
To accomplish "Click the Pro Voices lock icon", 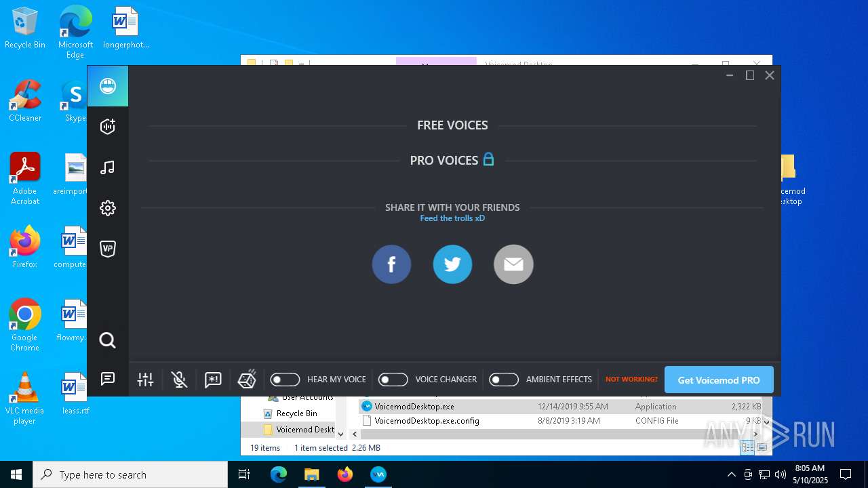I will (488, 160).
